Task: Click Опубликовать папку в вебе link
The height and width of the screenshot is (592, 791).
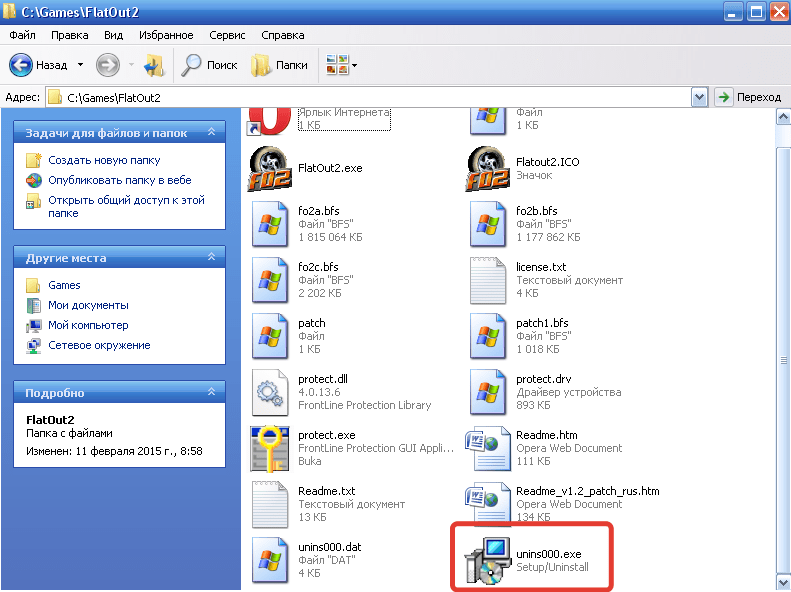Action: pyautogui.click(x=120, y=180)
